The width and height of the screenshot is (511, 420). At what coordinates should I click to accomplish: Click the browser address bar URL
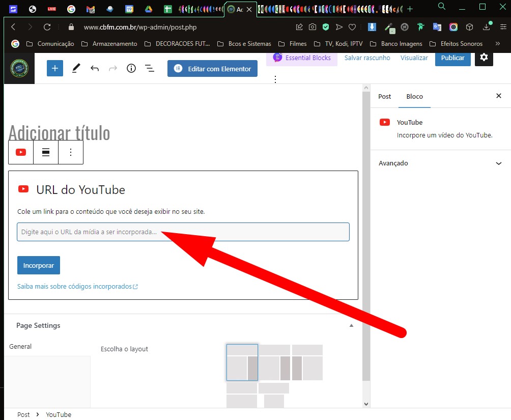point(140,27)
